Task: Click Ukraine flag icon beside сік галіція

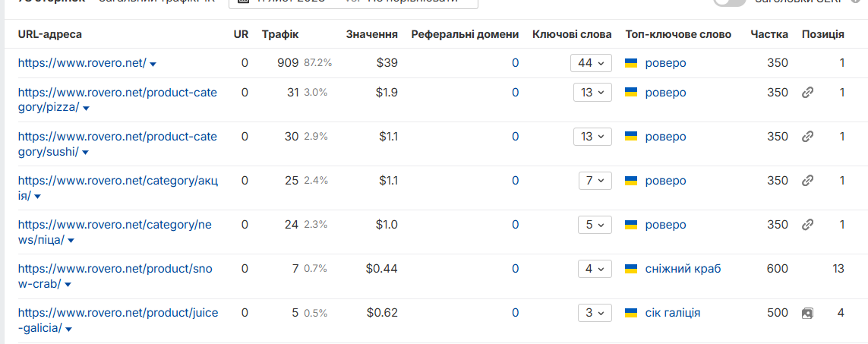Action: pos(631,314)
